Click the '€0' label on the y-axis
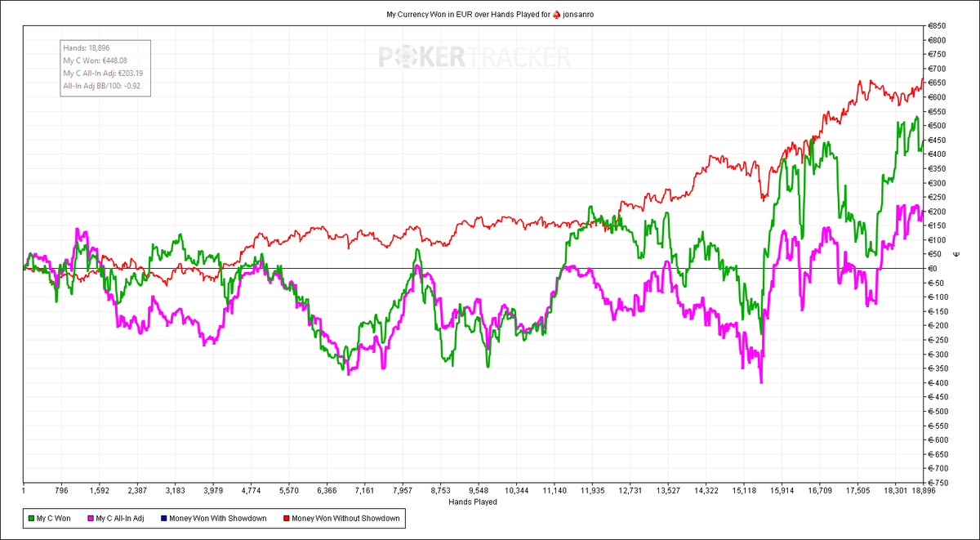Viewport: 980px width, 540px height. tap(934, 269)
